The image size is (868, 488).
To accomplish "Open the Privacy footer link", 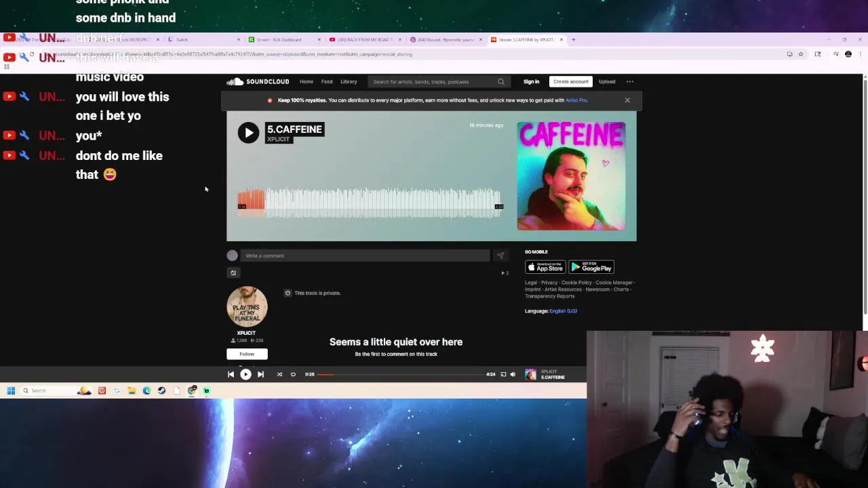I will pyautogui.click(x=549, y=283).
